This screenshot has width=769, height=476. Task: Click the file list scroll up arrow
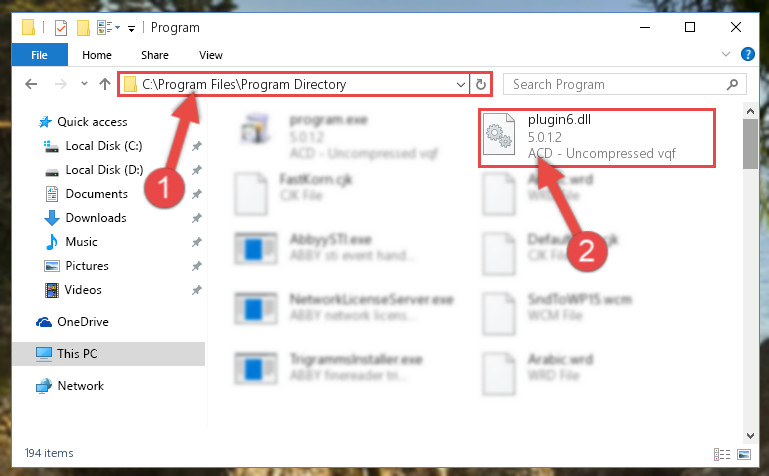tap(750, 111)
